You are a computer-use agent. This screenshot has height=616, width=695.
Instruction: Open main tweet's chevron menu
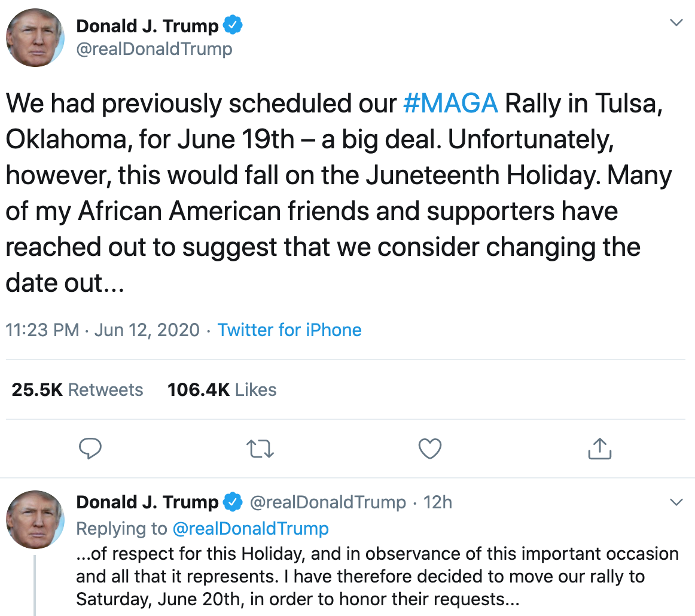(676, 23)
